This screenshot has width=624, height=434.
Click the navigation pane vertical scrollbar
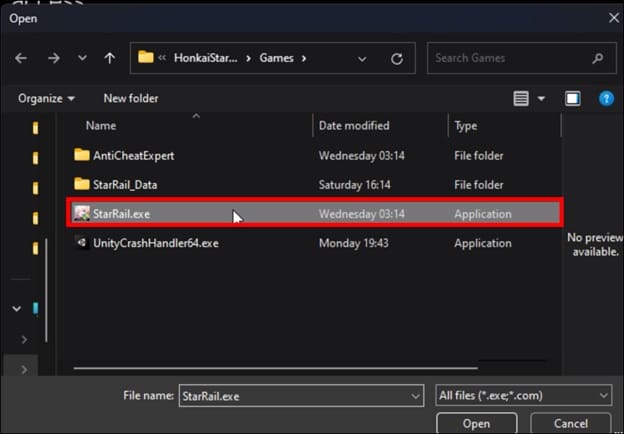(x=47, y=290)
